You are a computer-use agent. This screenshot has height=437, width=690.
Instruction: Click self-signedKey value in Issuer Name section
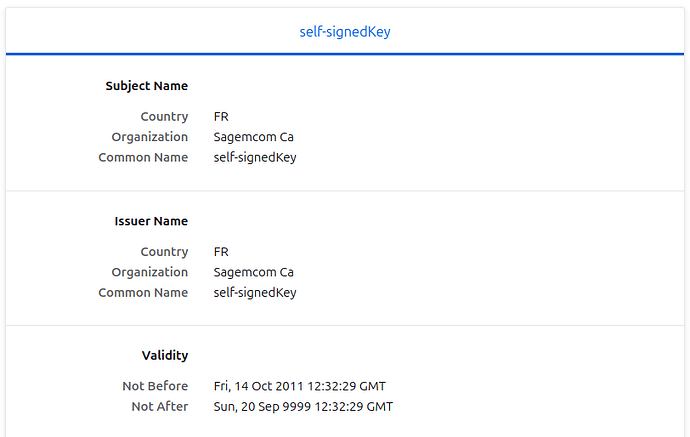pyautogui.click(x=255, y=293)
